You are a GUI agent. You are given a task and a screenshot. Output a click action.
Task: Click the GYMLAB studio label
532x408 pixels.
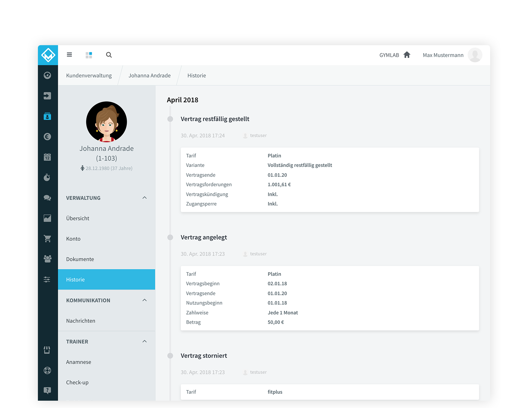(x=389, y=55)
